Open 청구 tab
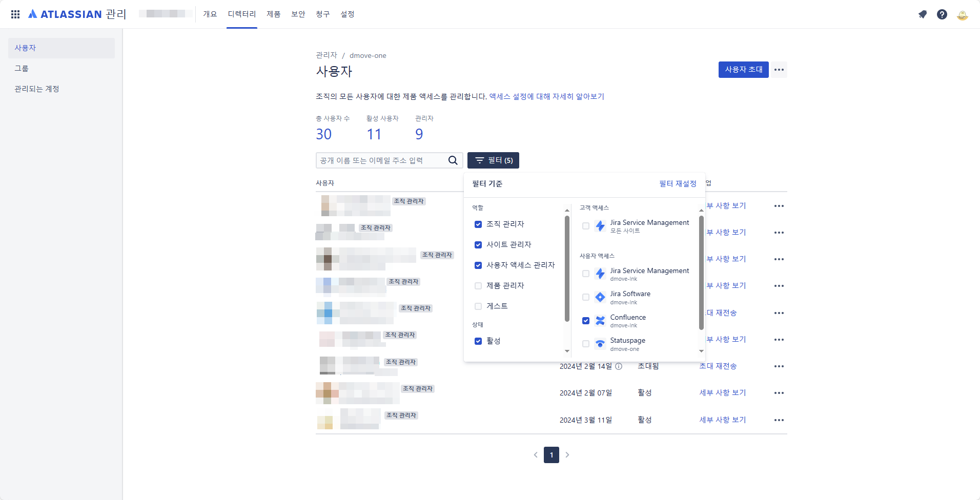The height and width of the screenshot is (500, 980). coord(323,14)
